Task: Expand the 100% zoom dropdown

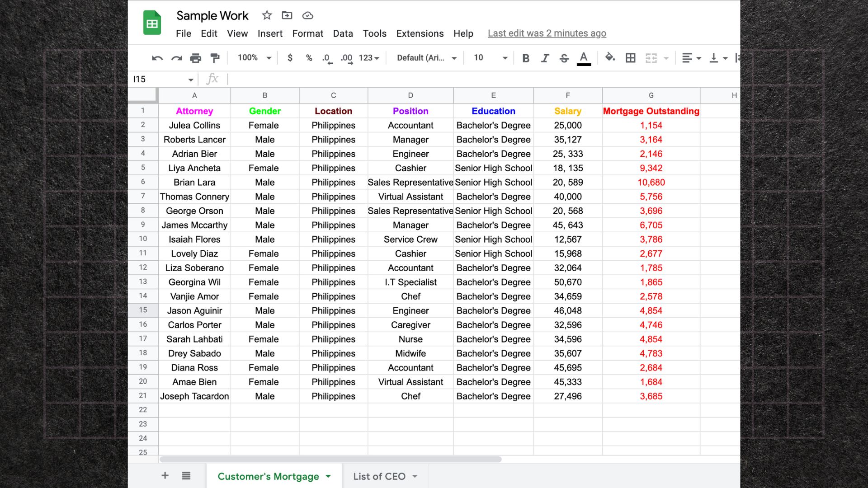Action: (255, 58)
